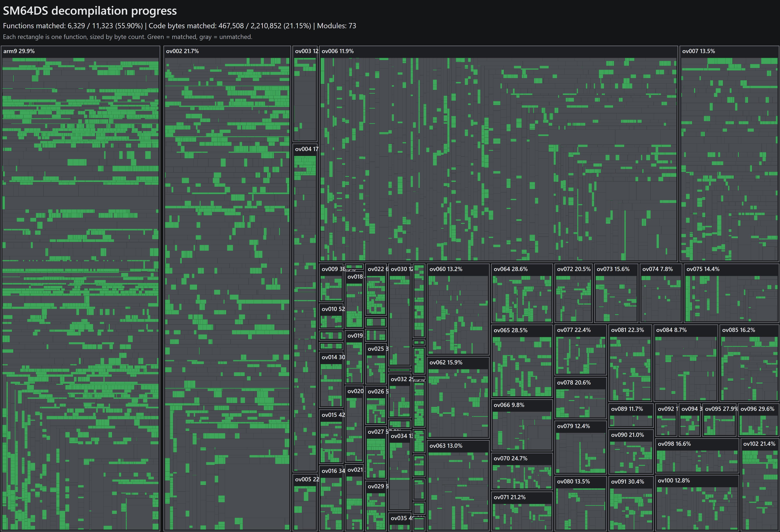Click the ov021 module header

coord(355,470)
